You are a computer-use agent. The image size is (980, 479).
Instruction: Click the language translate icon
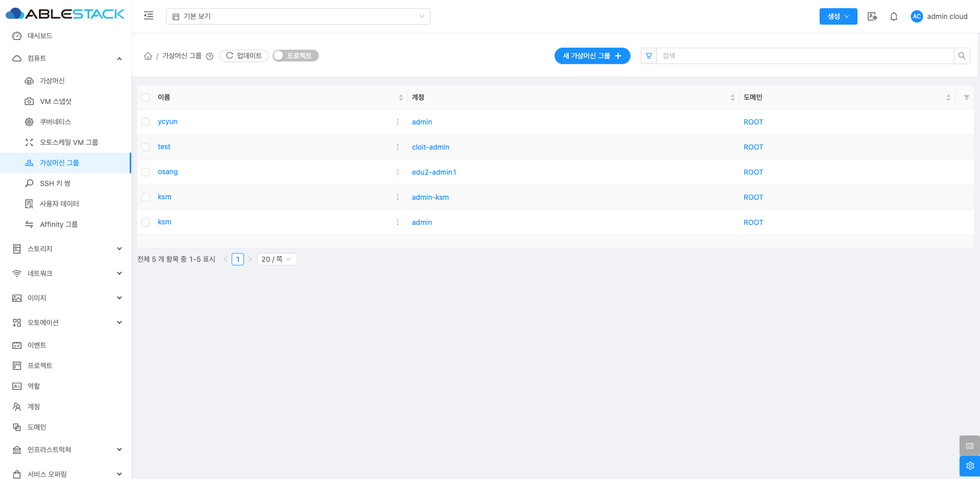click(x=872, y=16)
